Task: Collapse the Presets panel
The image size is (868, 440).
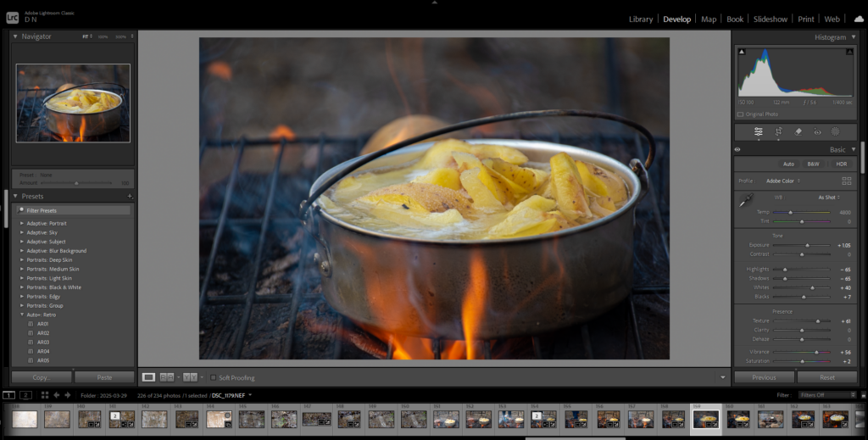Action: [15, 196]
